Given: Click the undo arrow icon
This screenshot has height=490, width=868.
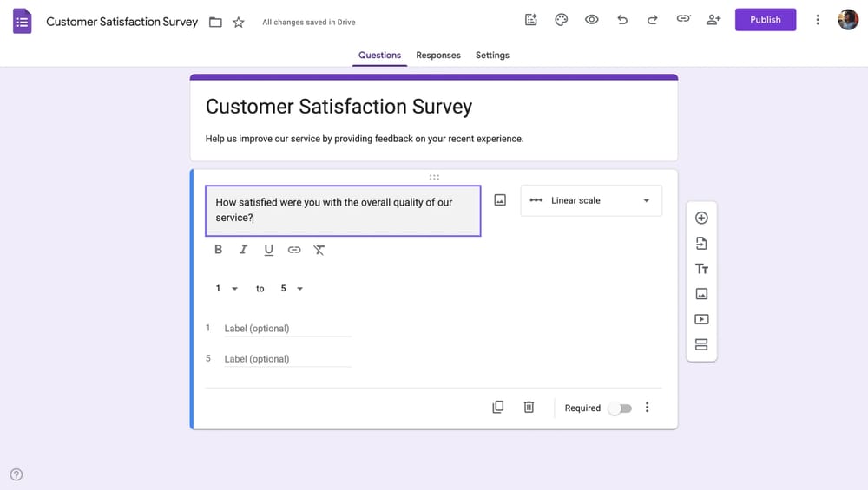Looking at the screenshot, I should point(622,20).
